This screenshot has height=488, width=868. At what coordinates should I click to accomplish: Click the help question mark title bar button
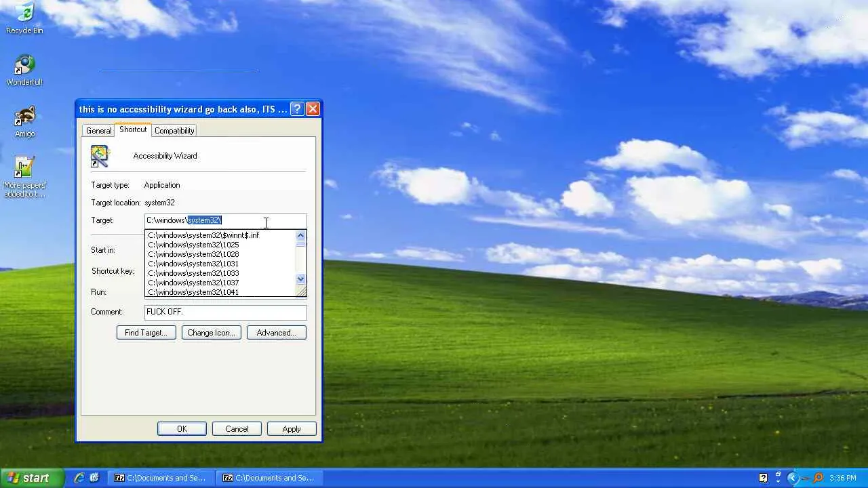pos(297,109)
